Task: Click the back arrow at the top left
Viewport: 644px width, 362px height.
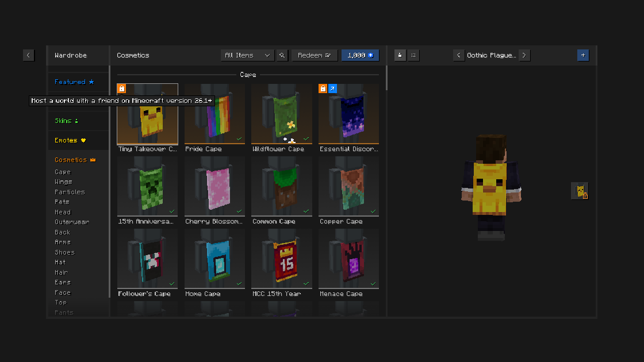Action: tap(28, 55)
